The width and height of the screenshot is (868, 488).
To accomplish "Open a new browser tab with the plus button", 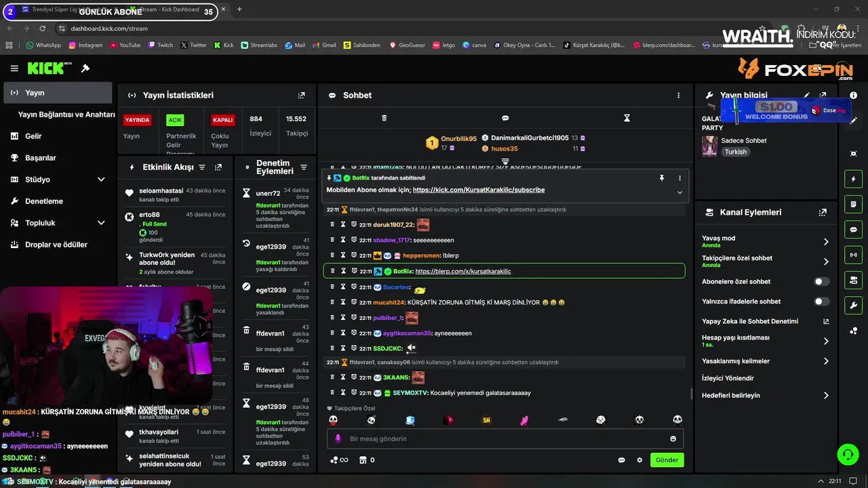I will (239, 9).
